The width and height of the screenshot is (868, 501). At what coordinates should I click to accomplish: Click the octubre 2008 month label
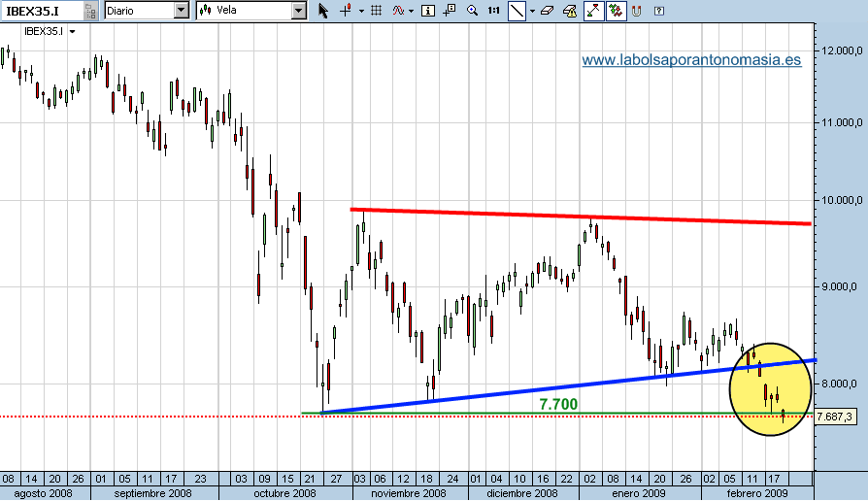(284, 493)
